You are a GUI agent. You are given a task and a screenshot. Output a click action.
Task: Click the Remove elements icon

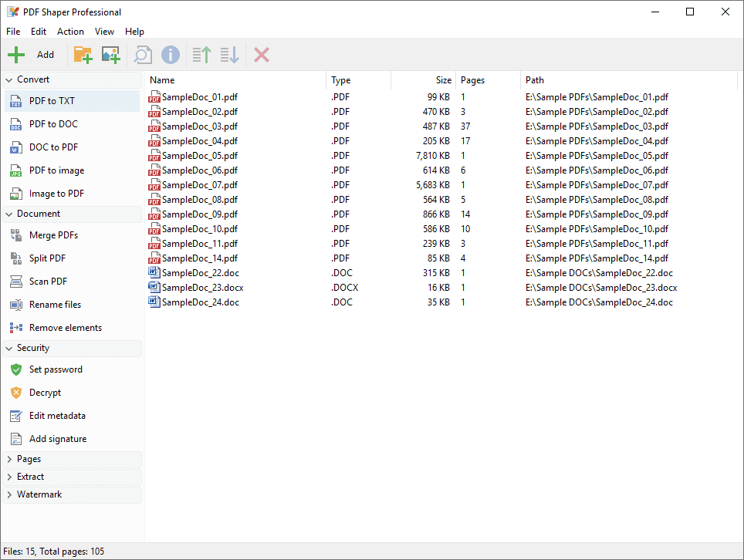(16, 328)
